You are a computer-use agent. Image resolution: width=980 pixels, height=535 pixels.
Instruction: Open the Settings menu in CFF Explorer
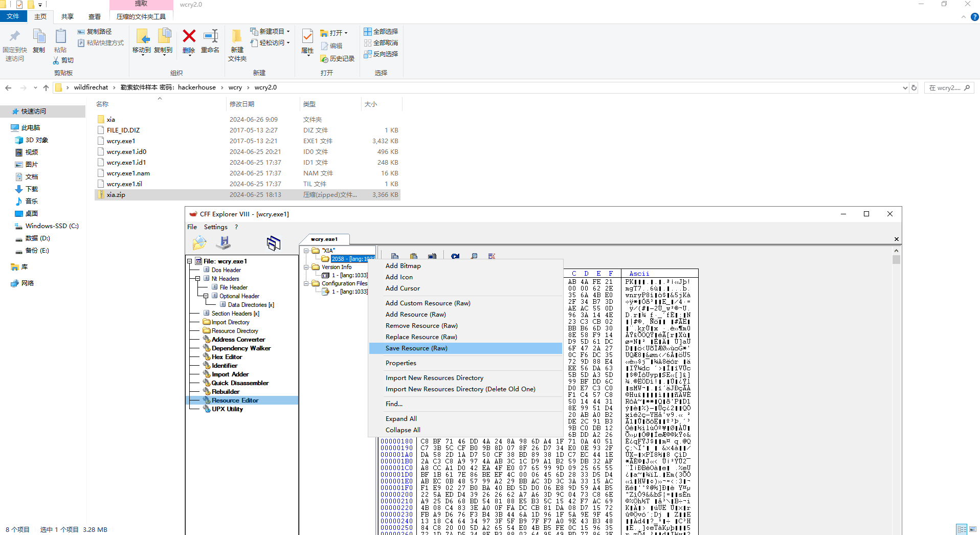[x=215, y=227]
